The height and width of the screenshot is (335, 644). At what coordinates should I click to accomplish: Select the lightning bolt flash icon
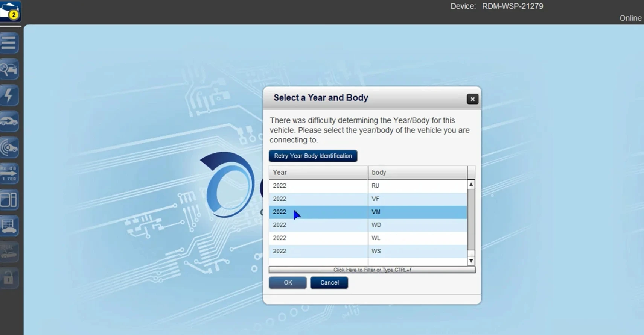[9, 95]
